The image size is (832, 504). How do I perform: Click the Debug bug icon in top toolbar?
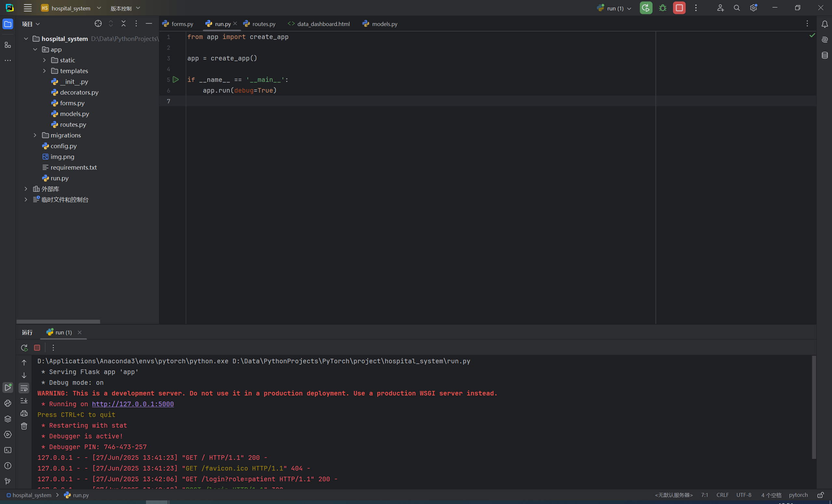[x=663, y=8]
